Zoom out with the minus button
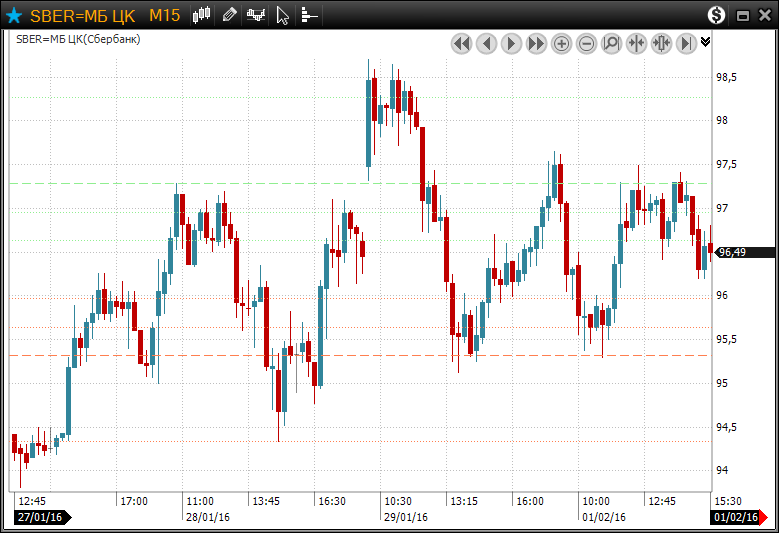Image resolution: width=779 pixels, height=533 pixels. coord(586,43)
